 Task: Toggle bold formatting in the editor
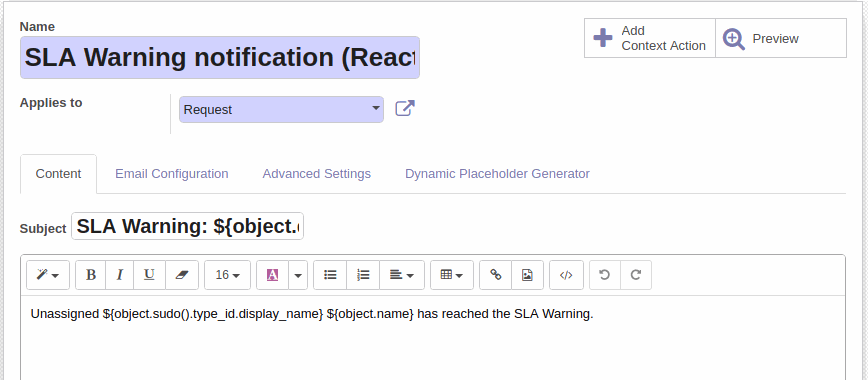pyautogui.click(x=91, y=275)
